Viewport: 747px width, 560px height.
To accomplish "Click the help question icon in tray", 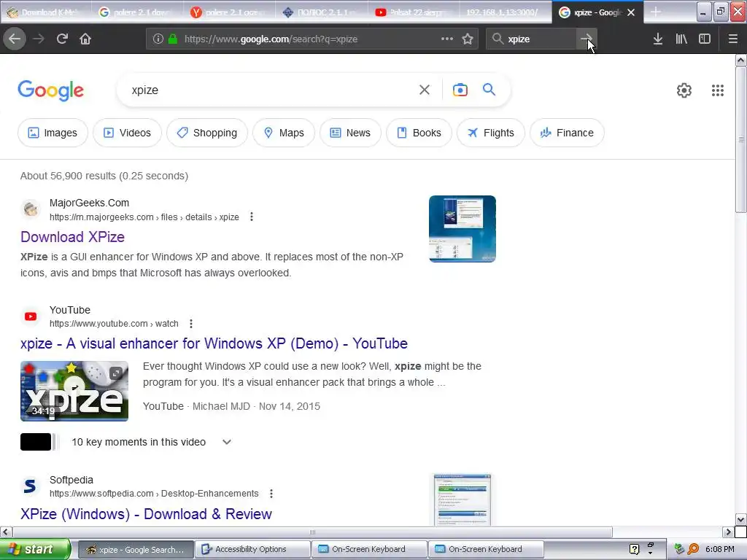I will 634,549.
